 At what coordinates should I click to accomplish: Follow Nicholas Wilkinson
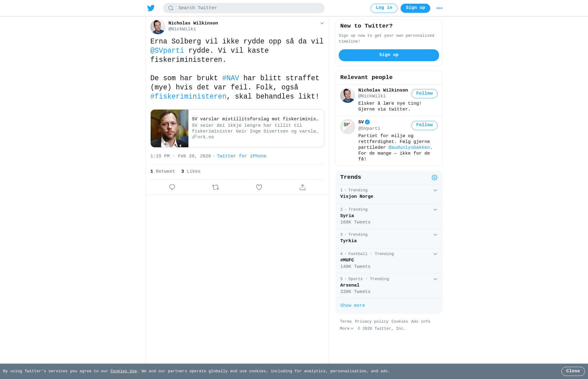(x=424, y=94)
